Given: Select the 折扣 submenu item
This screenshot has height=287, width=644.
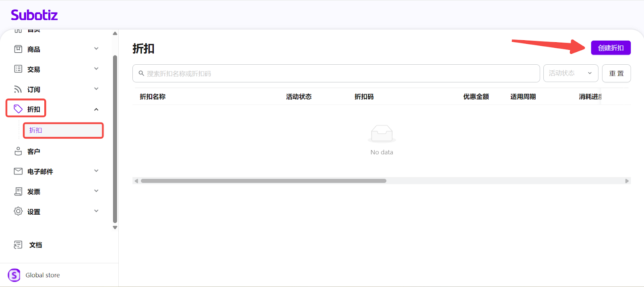Looking at the screenshot, I should 63,130.
